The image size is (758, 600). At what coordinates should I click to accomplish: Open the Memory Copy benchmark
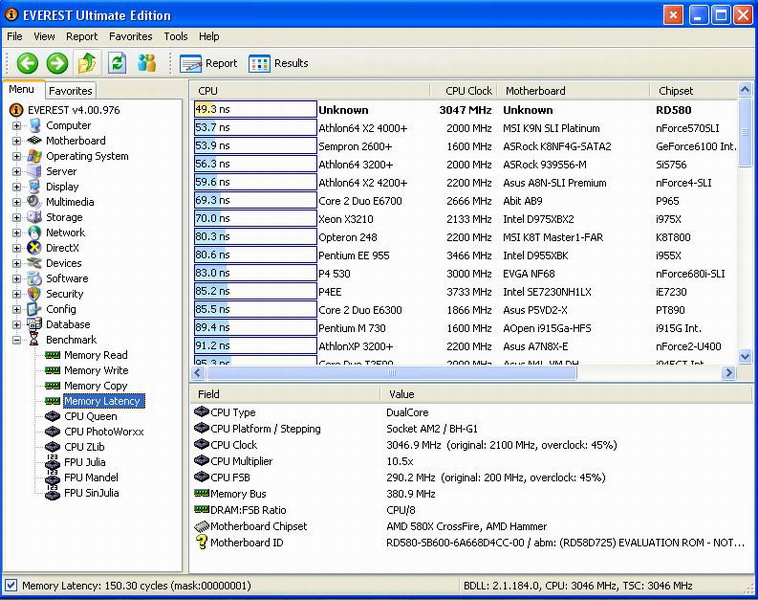tap(95, 386)
